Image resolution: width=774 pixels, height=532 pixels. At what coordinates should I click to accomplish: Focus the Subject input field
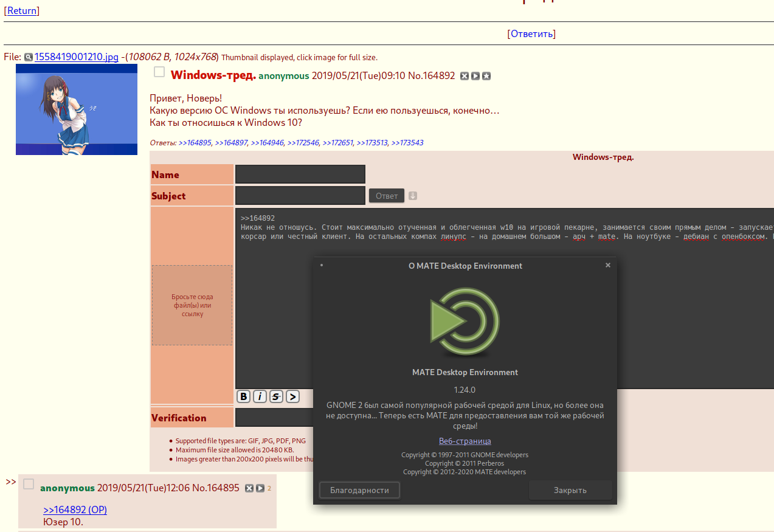point(300,196)
